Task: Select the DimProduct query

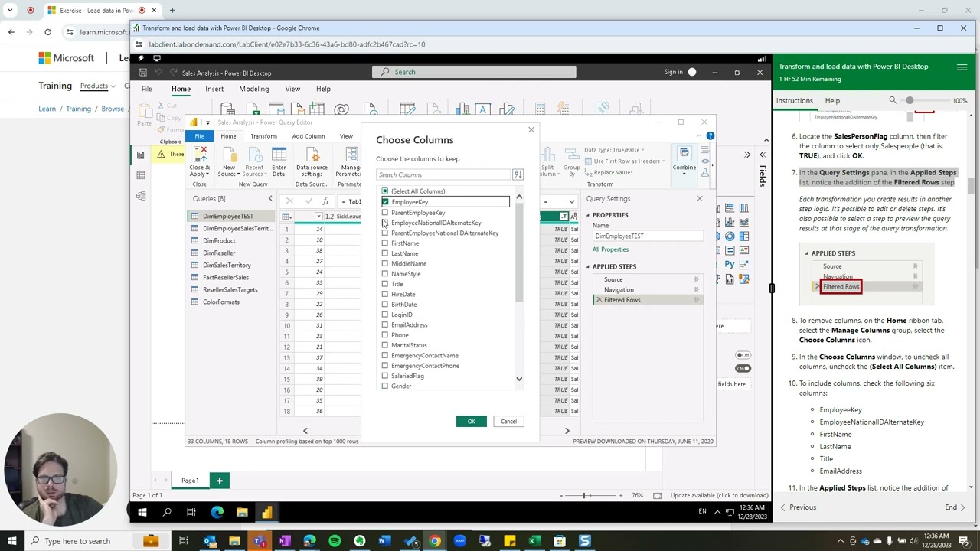Action: coord(219,240)
